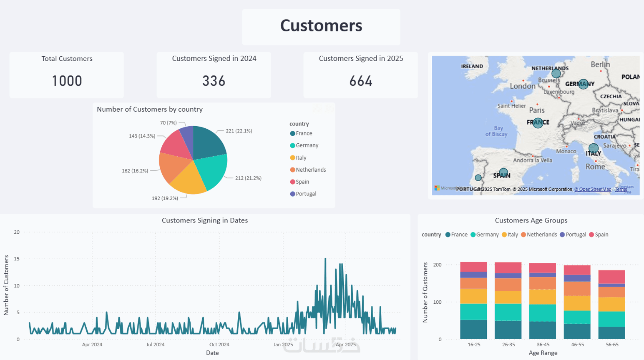Click the Netherlands bubble on the map

[556, 74]
